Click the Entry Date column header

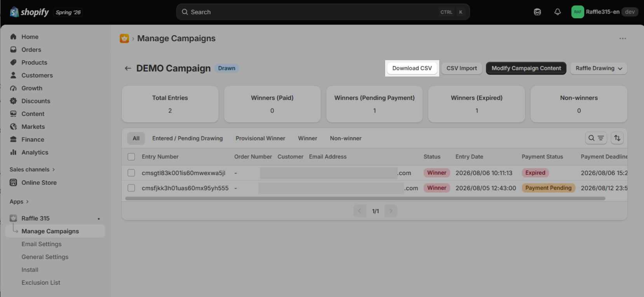(x=469, y=157)
